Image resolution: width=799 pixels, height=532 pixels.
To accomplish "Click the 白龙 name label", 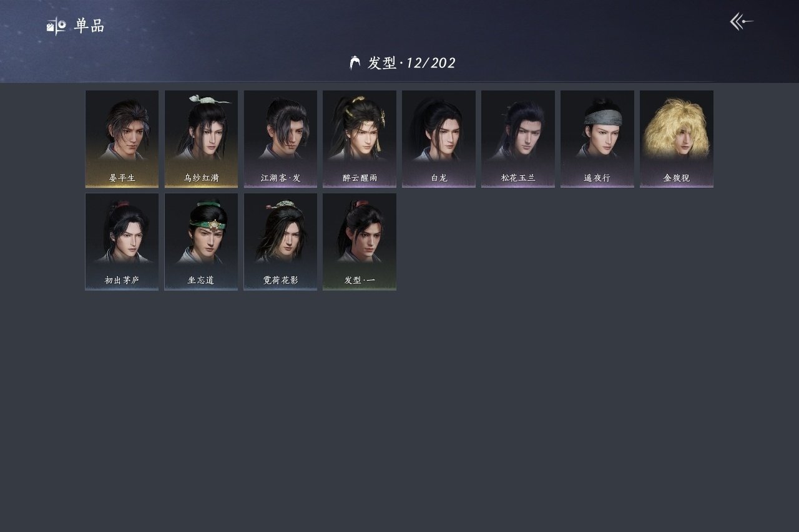I will pyautogui.click(x=439, y=178).
